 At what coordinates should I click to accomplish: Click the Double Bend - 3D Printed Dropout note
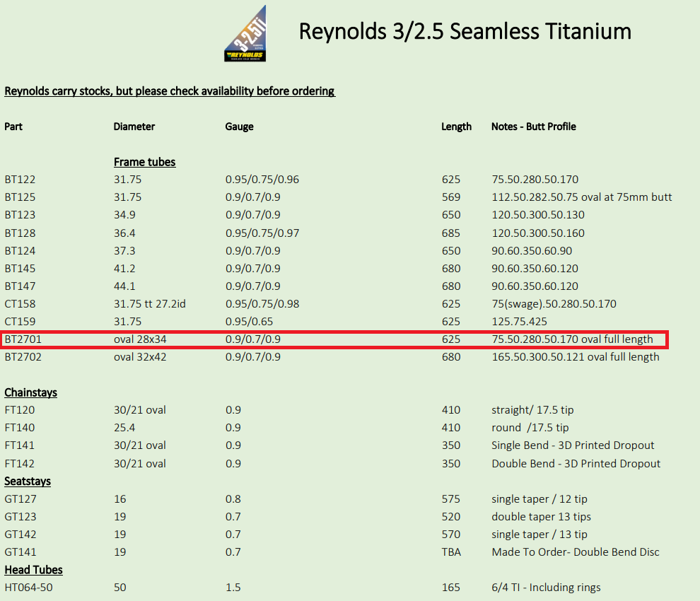[576, 464]
